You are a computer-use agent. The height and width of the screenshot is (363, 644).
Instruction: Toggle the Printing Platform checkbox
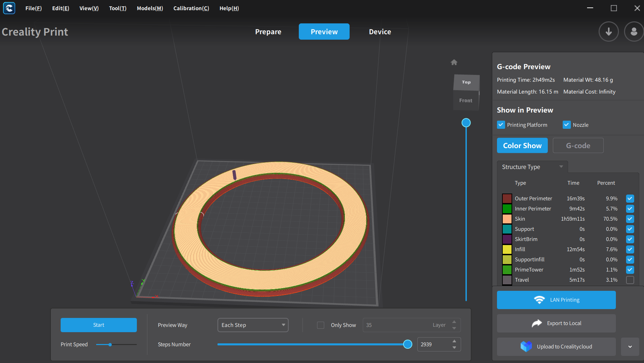tap(501, 125)
